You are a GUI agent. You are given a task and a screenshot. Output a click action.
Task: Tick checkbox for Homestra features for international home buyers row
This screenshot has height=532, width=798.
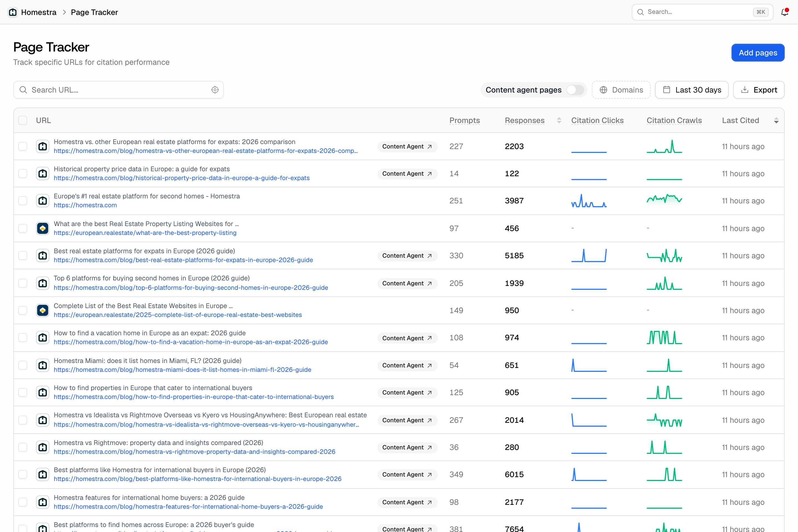point(23,502)
